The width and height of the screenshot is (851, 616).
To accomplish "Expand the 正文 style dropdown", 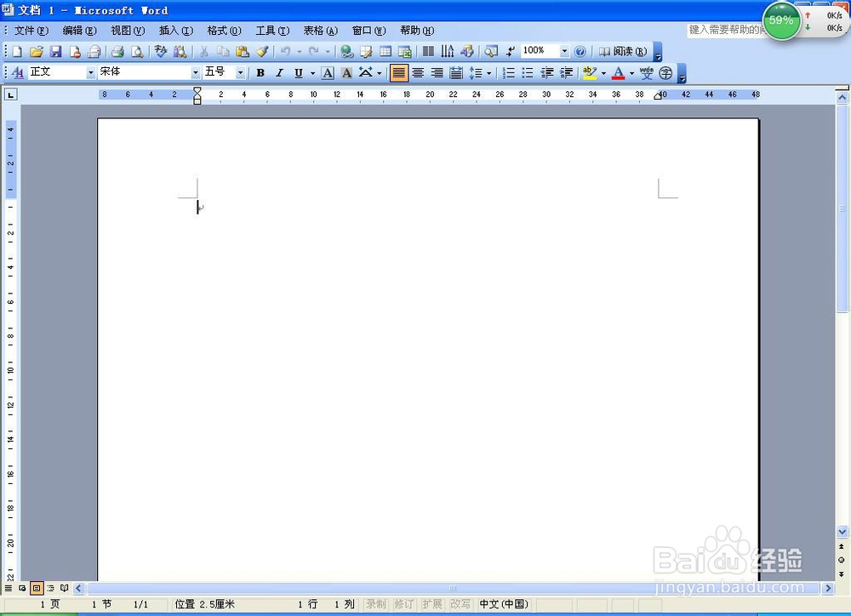I will (x=91, y=72).
